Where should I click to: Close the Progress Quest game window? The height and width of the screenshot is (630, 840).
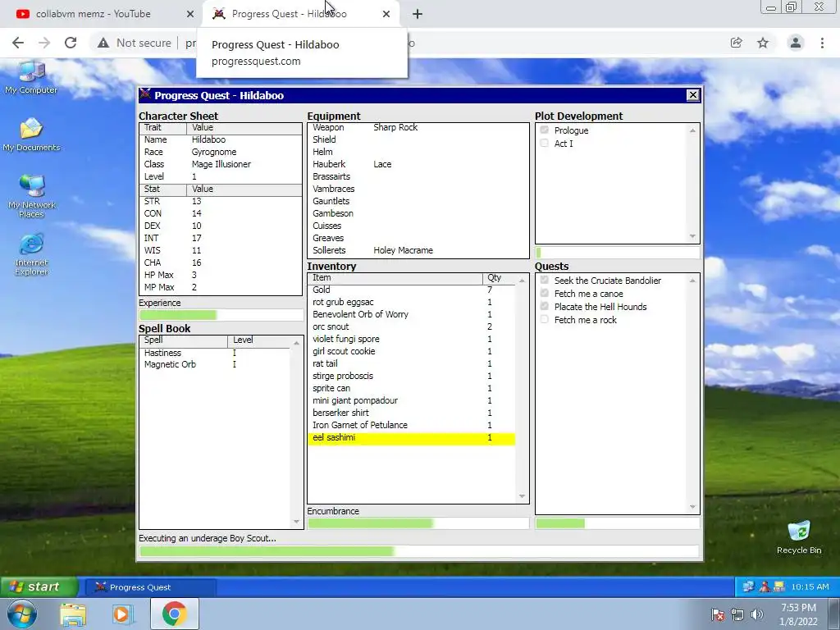[x=692, y=95]
